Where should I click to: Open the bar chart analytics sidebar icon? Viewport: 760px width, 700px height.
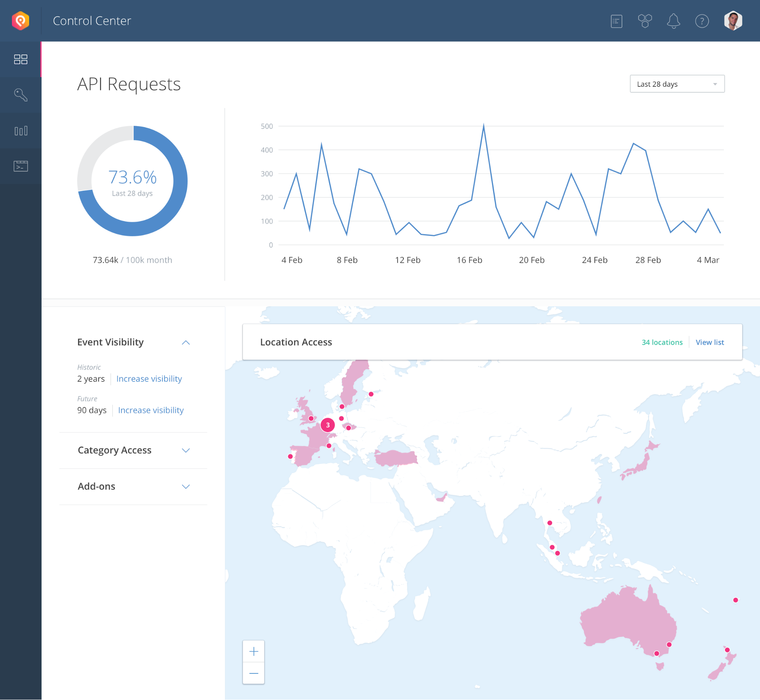point(21,131)
